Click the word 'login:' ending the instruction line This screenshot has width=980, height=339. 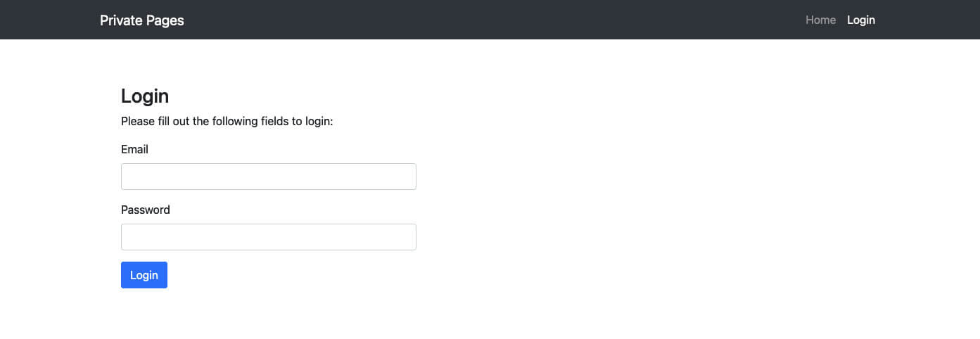[319, 121]
